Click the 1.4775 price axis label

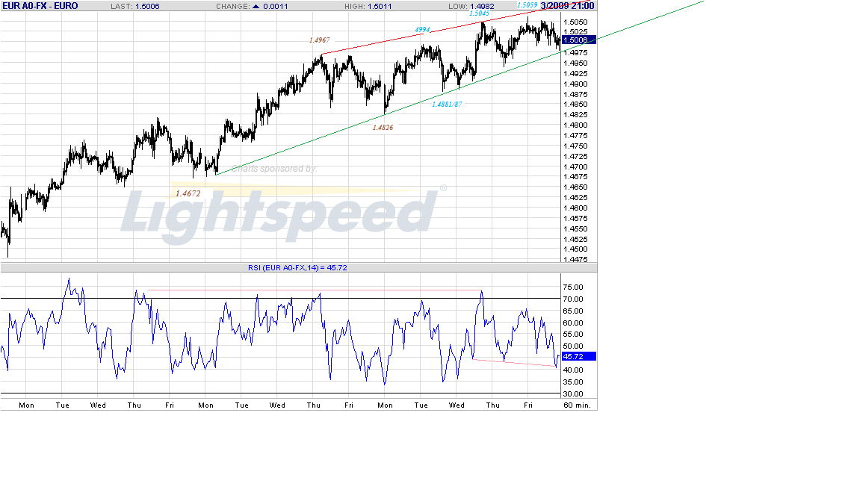(x=575, y=136)
